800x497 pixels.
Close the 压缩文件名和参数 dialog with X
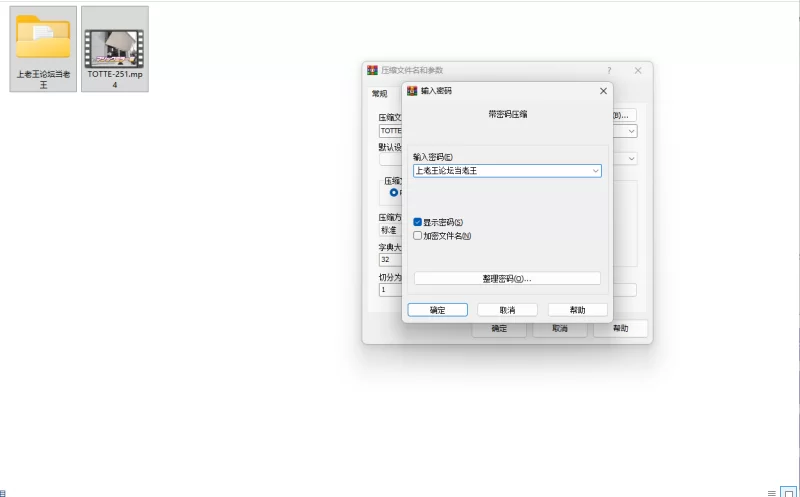(638, 70)
